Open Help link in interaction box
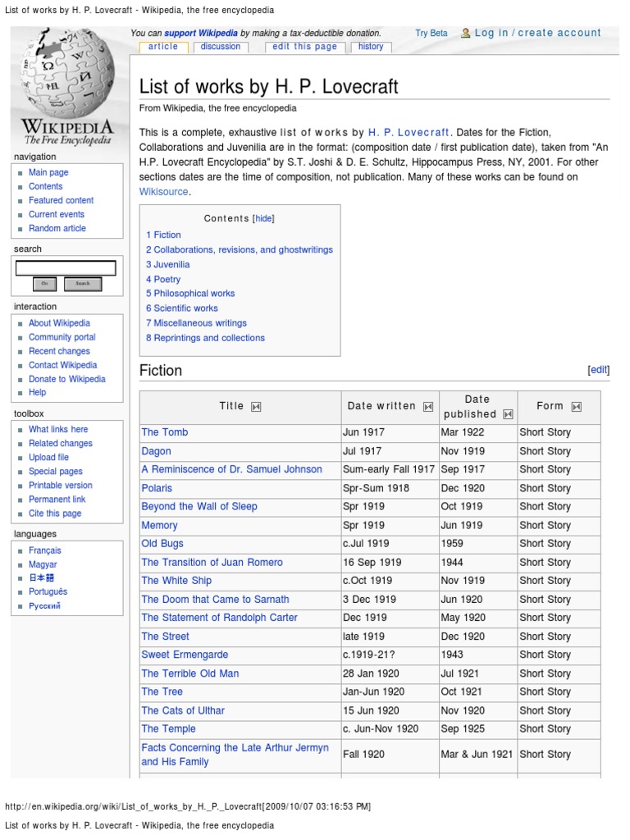 (x=38, y=392)
